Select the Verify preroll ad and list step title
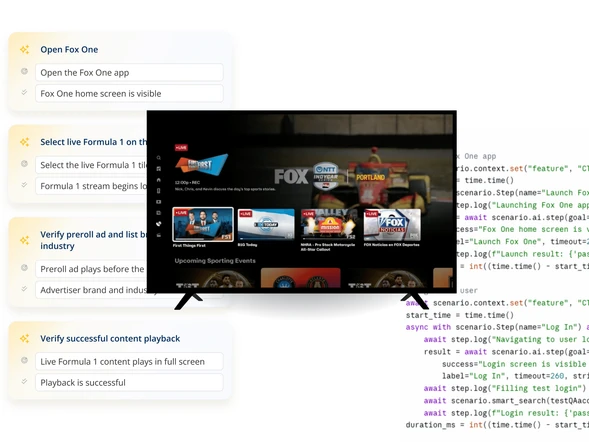Viewport: 589px width, 442px height. pos(94,240)
